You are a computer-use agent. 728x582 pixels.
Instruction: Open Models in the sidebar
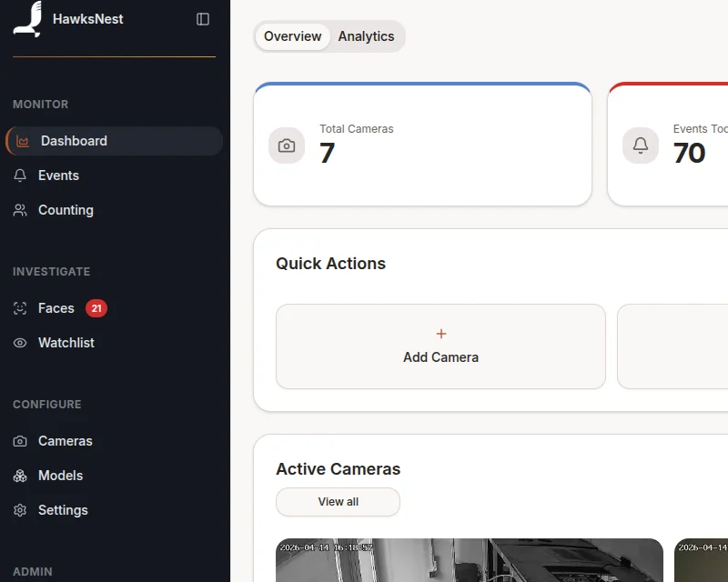coord(115,476)
